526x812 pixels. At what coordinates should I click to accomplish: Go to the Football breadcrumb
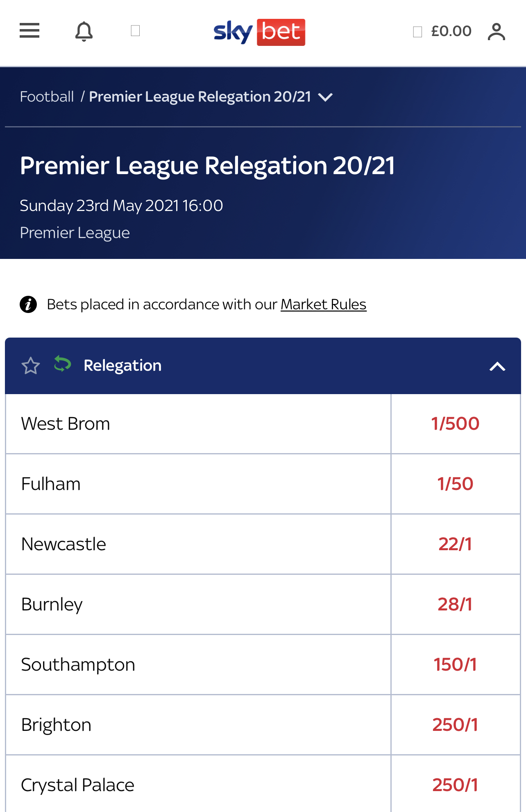pos(47,97)
